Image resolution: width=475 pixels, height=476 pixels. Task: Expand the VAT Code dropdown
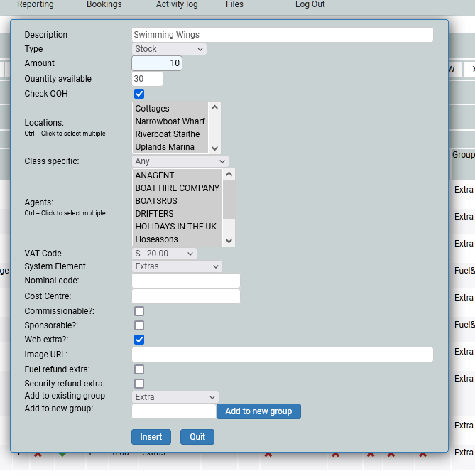(165, 254)
